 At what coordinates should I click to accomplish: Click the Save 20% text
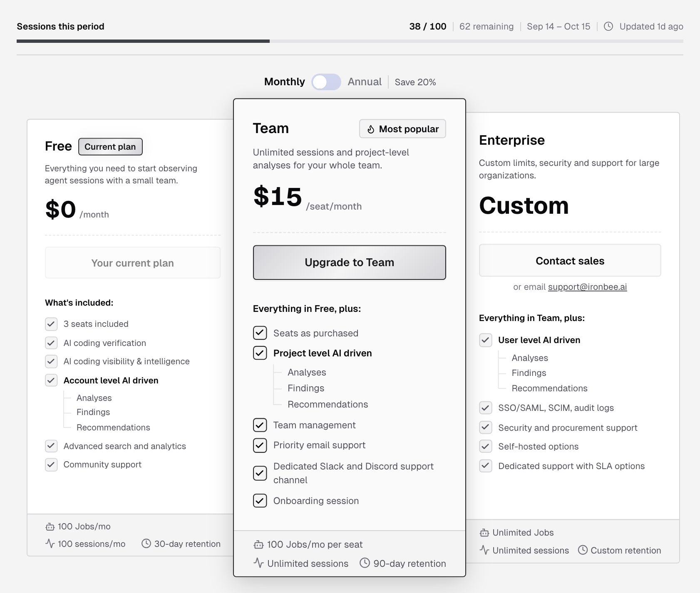(415, 82)
